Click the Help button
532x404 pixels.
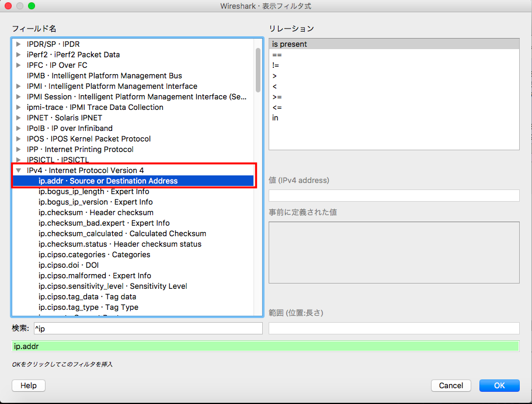click(x=29, y=386)
